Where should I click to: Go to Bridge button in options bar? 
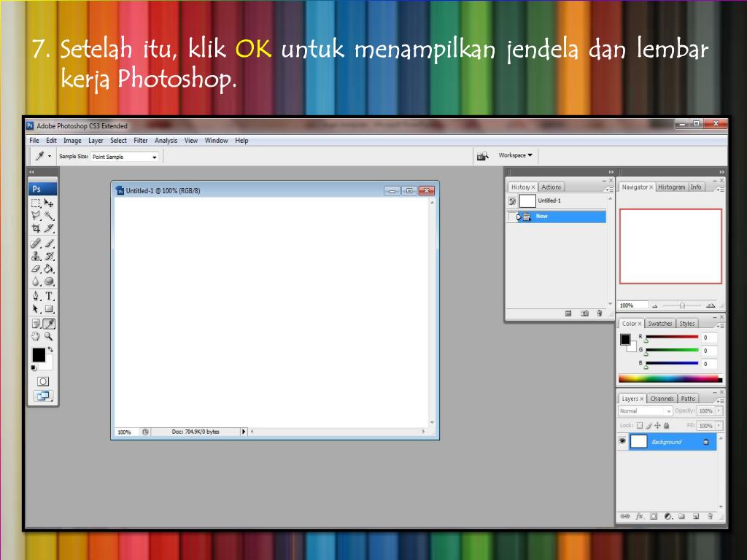[483, 156]
